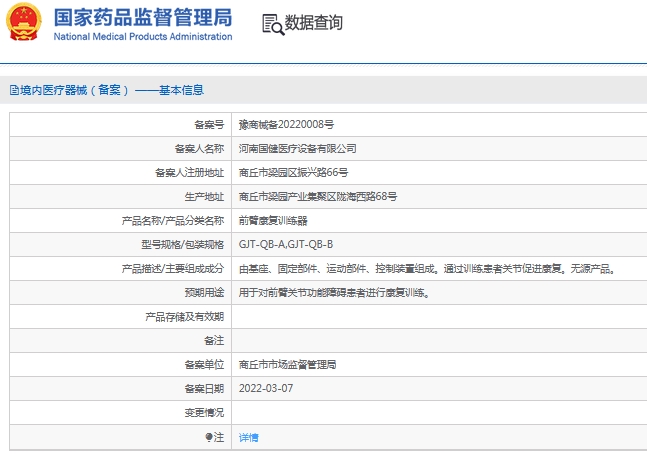Click the 国家药品监督管理局 title

tap(143, 17)
